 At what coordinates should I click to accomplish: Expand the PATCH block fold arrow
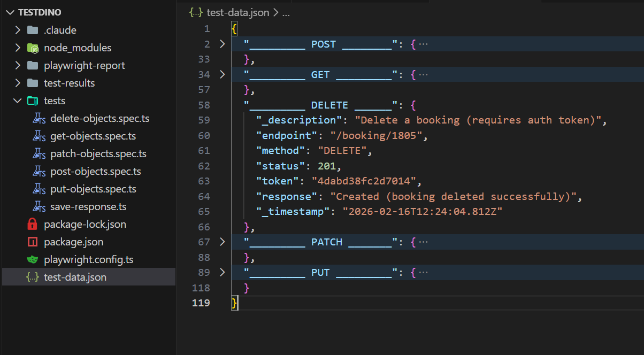point(223,242)
